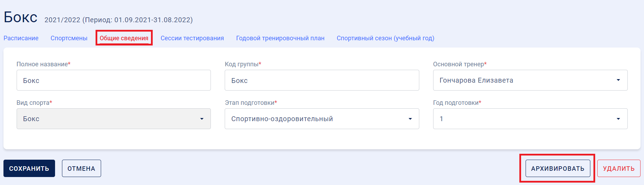Click the Отмена button

[x=81, y=168]
